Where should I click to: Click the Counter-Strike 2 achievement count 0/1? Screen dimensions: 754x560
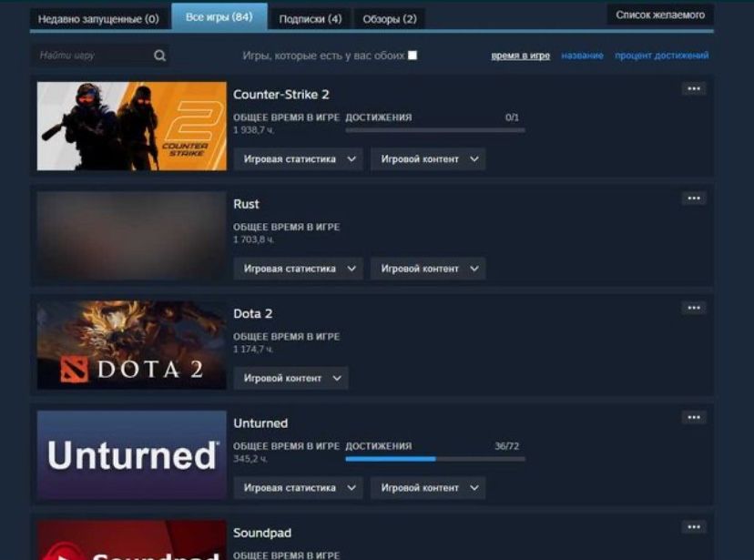512,117
